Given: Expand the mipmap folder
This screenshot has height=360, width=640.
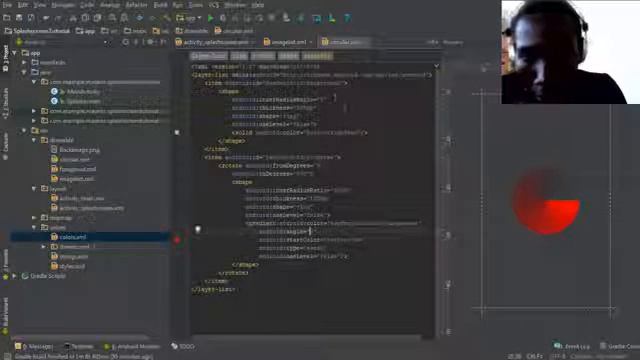Looking at the screenshot, I should 34,218.
